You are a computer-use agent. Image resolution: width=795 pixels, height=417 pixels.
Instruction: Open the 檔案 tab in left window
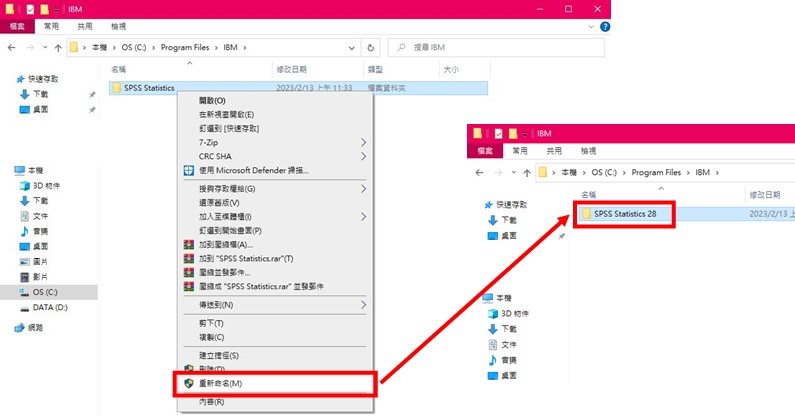point(17,26)
